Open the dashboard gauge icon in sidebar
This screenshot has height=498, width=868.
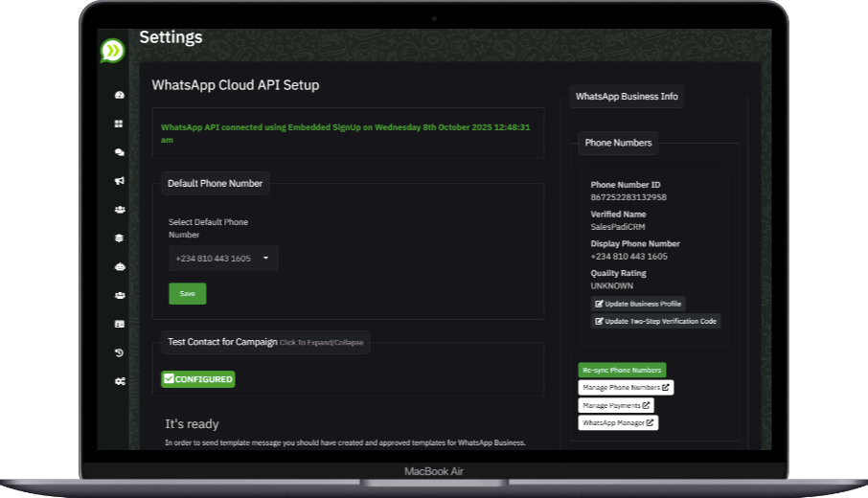[119, 96]
